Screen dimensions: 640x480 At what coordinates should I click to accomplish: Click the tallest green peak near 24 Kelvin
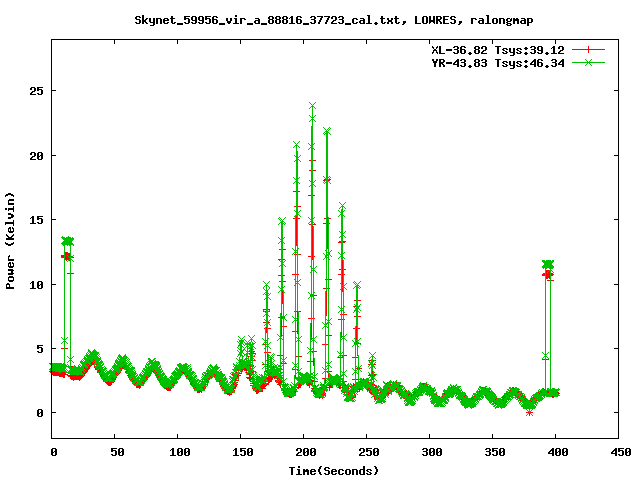[312, 106]
